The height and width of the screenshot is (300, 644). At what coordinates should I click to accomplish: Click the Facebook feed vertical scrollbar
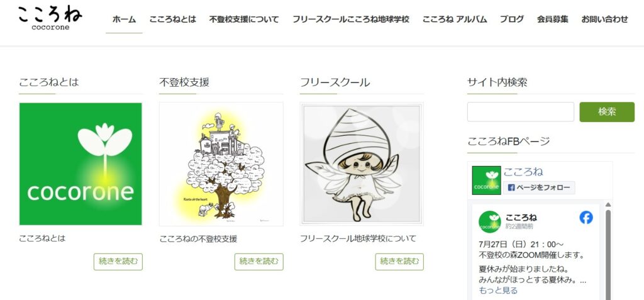coord(608,255)
